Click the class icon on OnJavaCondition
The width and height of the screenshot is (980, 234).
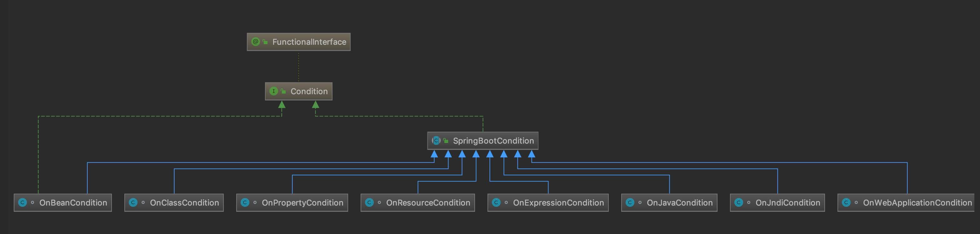click(630, 202)
